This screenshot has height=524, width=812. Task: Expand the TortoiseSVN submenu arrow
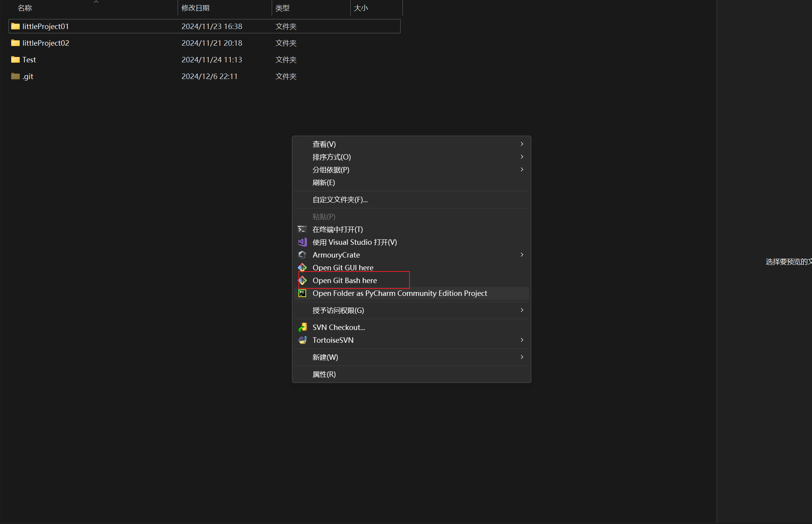(522, 340)
